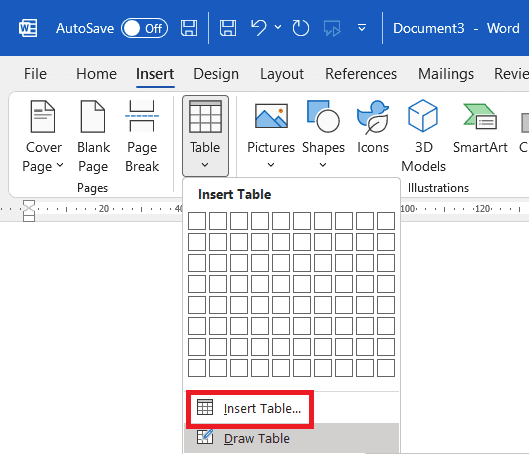
Task: Click the Redo circular arrow icon
Action: click(300, 28)
